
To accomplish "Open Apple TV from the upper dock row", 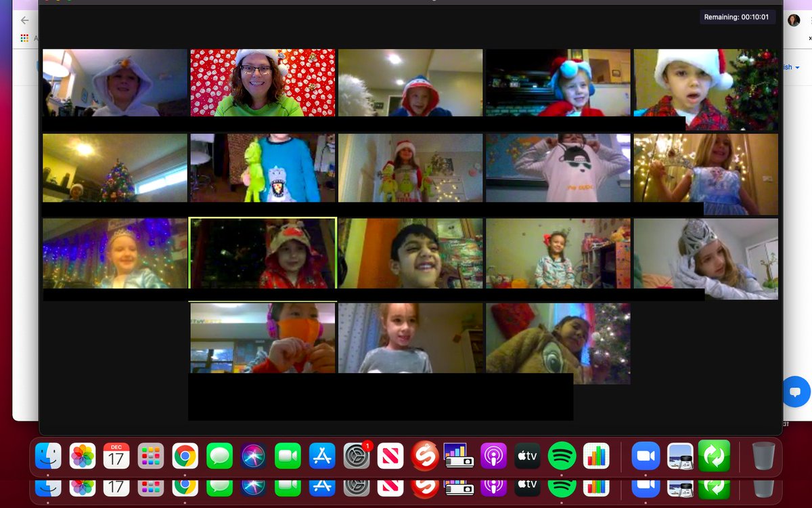I will click(x=528, y=456).
